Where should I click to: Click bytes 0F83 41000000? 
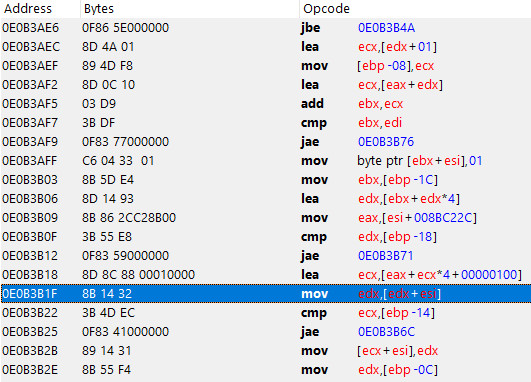point(125,332)
